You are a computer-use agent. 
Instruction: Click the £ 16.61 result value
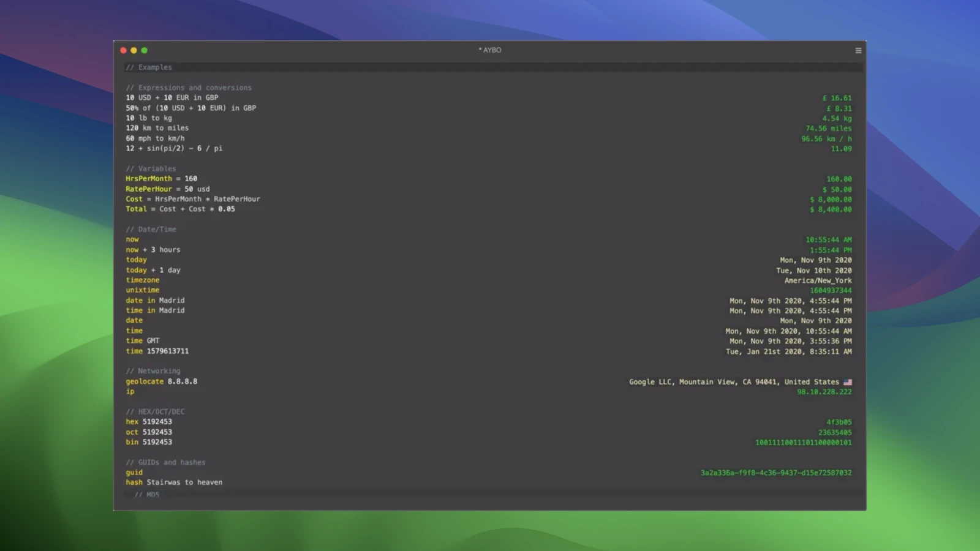click(x=837, y=98)
